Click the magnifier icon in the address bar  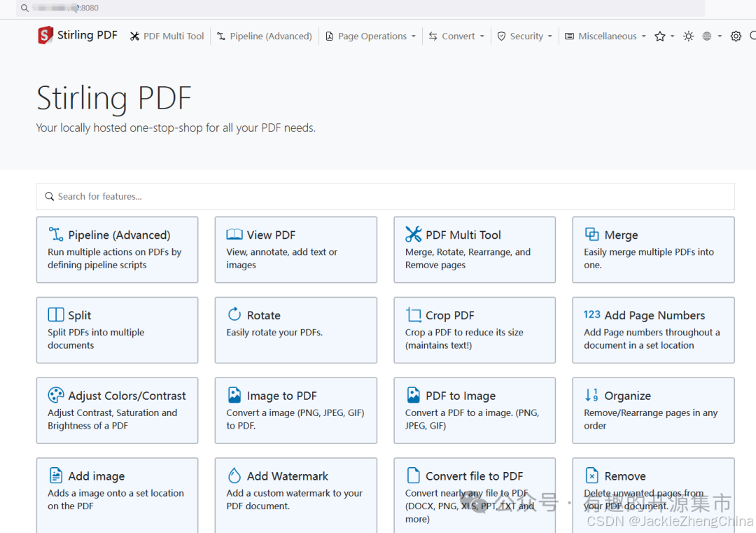coord(24,8)
